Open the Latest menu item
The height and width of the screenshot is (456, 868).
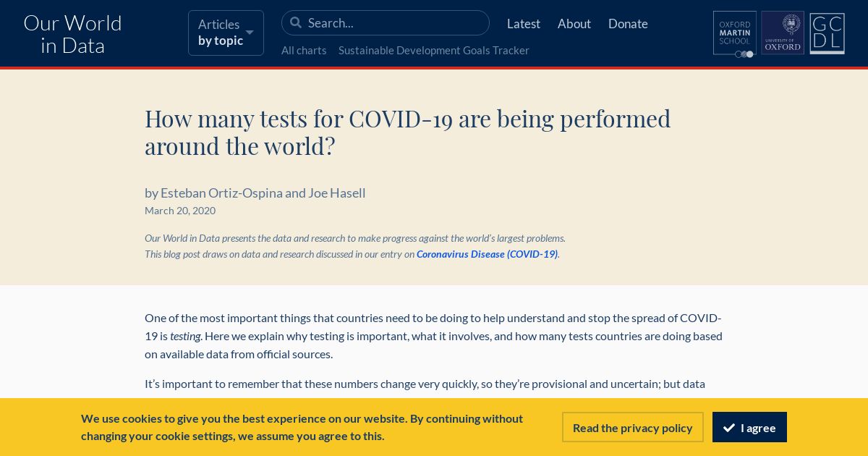pyautogui.click(x=524, y=23)
